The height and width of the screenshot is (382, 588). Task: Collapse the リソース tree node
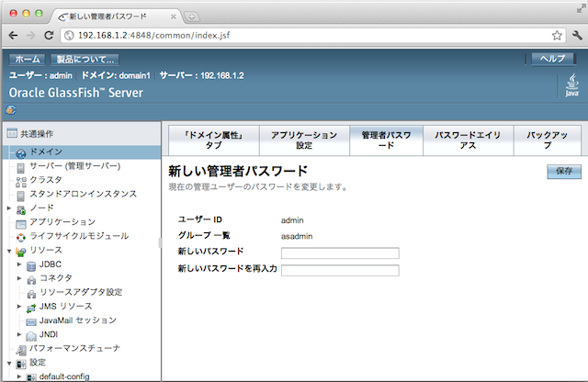click(9, 250)
